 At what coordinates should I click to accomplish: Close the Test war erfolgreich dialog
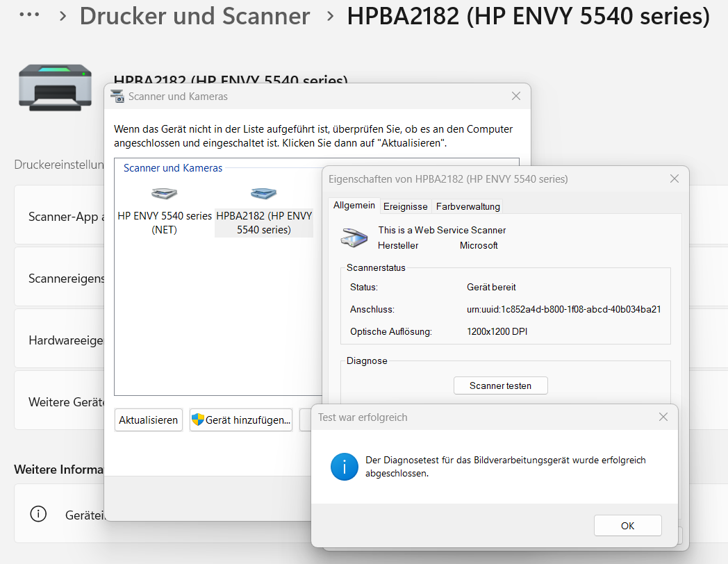(x=663, y=417)
